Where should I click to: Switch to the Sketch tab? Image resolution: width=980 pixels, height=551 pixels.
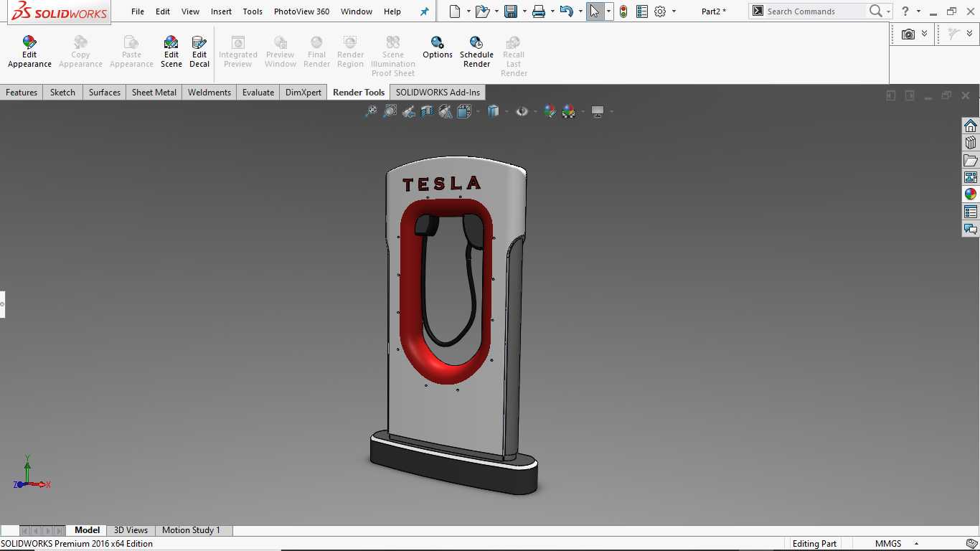coord(62,92)
